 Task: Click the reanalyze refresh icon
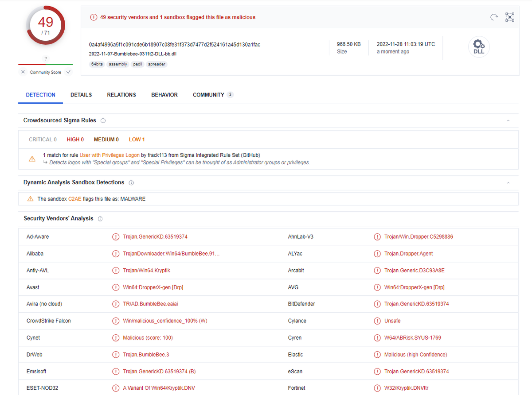click(494, 17)
